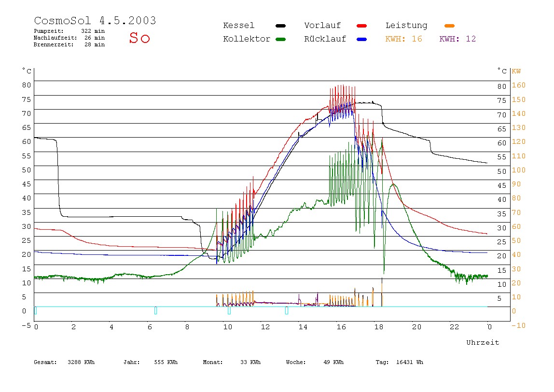Image resolution: width=554 pixels, height=392 pixels.
Task: Click the cyan burner marker near hour 13
Action: [x=287, y=310]
